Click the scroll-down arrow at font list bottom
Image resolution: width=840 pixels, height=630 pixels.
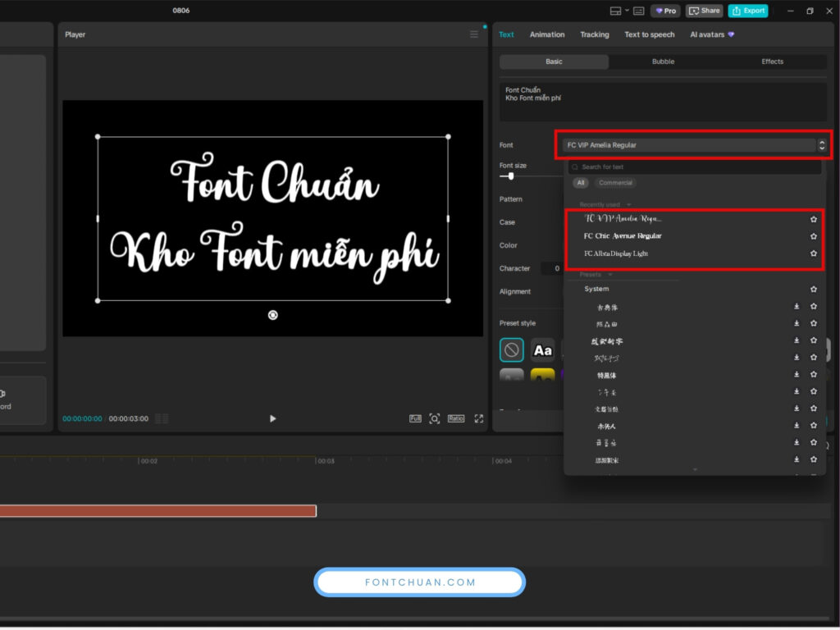click(x=695, y=469)
